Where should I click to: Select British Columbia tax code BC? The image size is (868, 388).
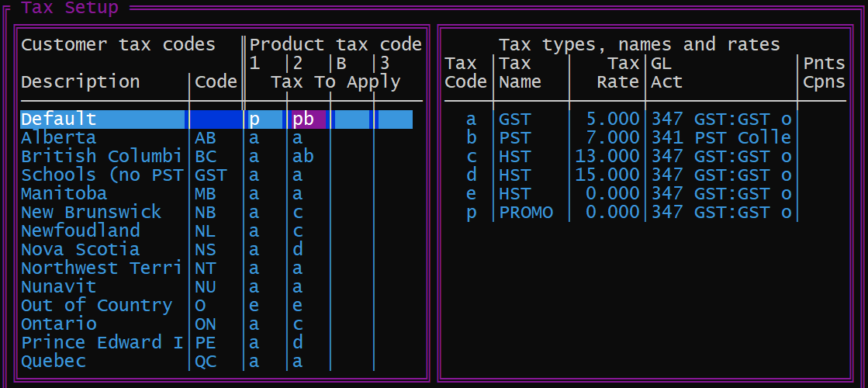click(206, 157)
